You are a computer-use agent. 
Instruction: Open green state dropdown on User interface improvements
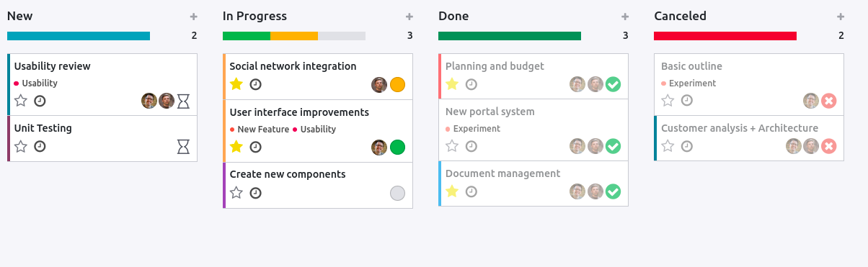[397, 148]
